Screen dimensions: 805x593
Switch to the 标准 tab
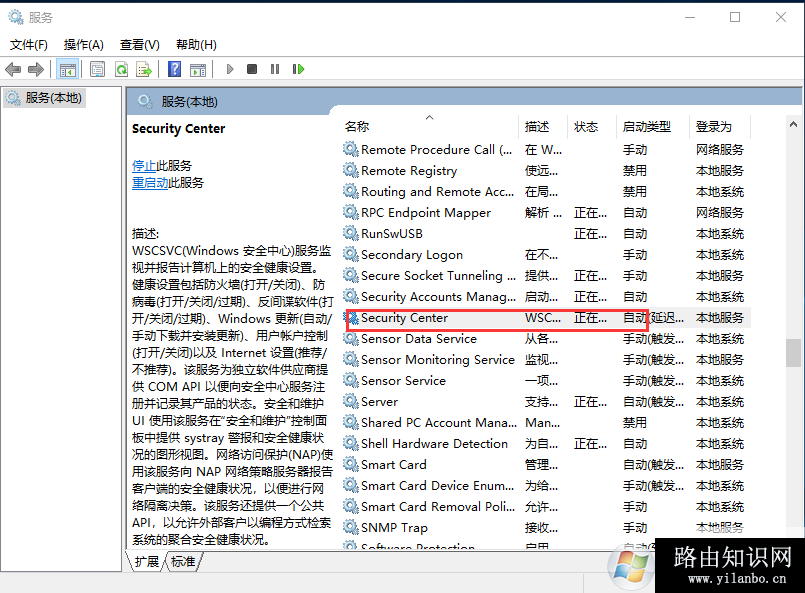pos(183,561)
